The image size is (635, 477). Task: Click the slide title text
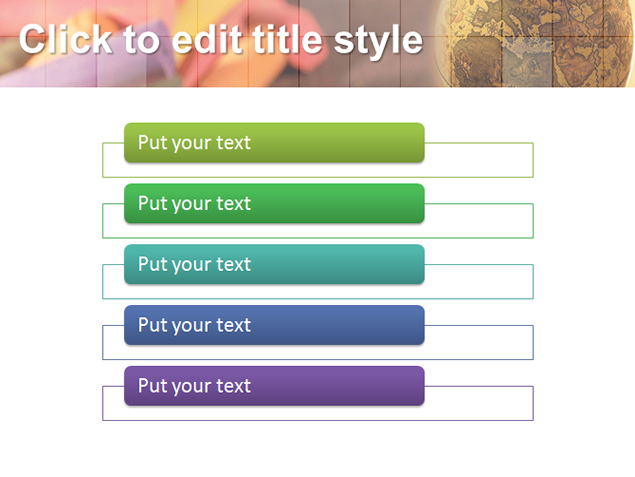point(221,40)
